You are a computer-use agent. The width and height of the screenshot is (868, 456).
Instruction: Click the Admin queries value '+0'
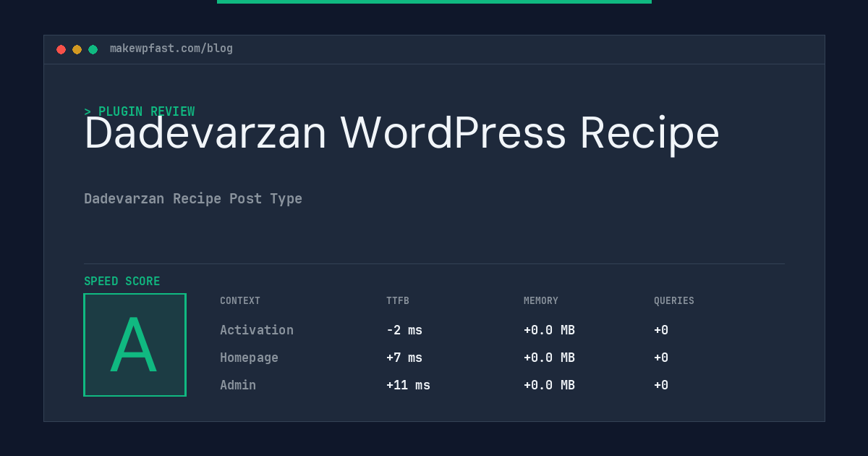661,385
